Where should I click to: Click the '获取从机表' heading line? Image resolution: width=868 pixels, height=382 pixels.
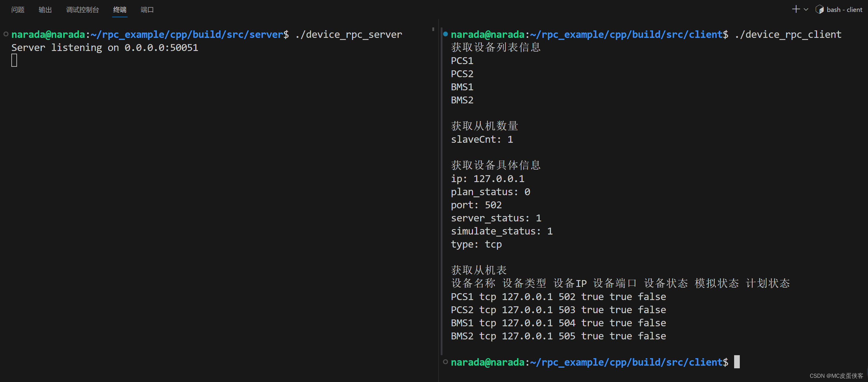[x=479, y=270]
